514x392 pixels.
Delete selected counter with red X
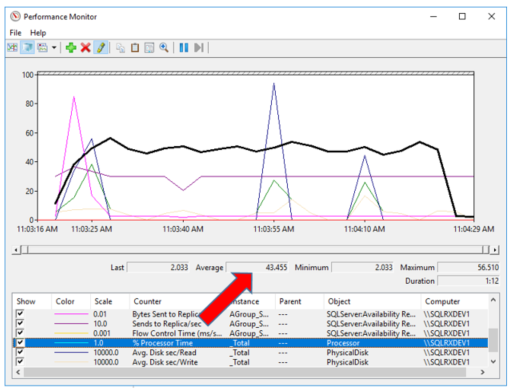point(86,48)
